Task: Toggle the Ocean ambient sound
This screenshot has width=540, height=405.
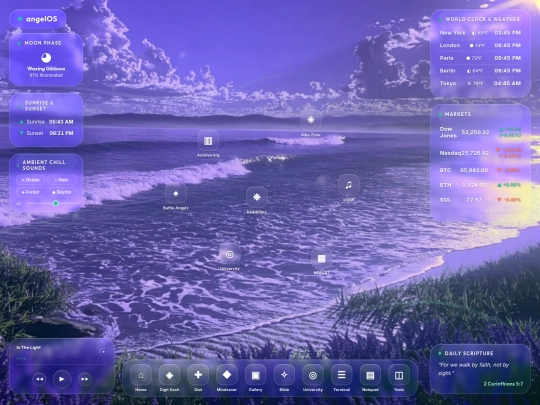Action: (x=31, y=180)
